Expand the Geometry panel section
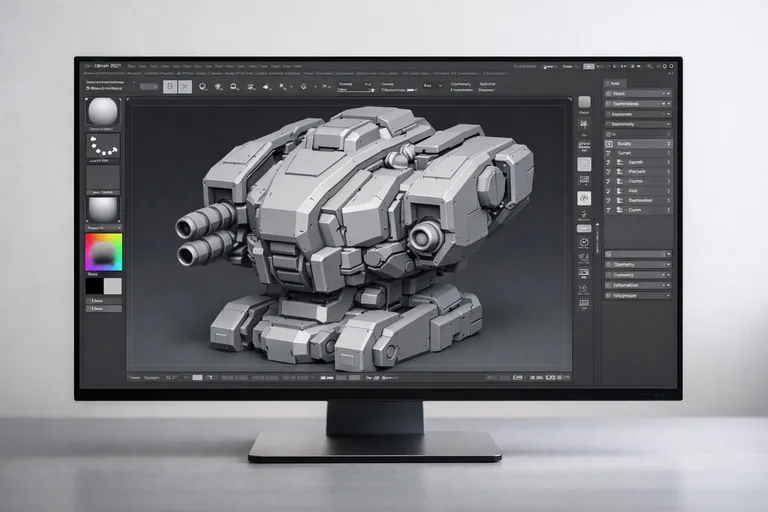The height and width of the screenshot is (512, 768). (x=637, y=264)
